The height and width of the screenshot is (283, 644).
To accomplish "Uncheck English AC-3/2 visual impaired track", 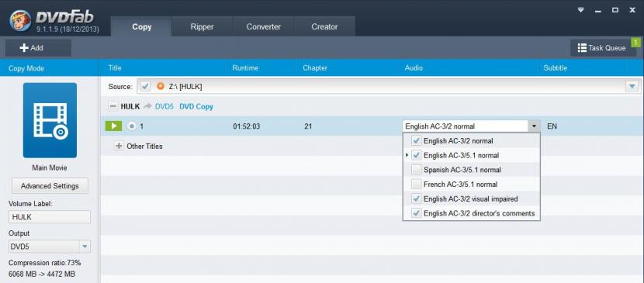I will [417, 199].
